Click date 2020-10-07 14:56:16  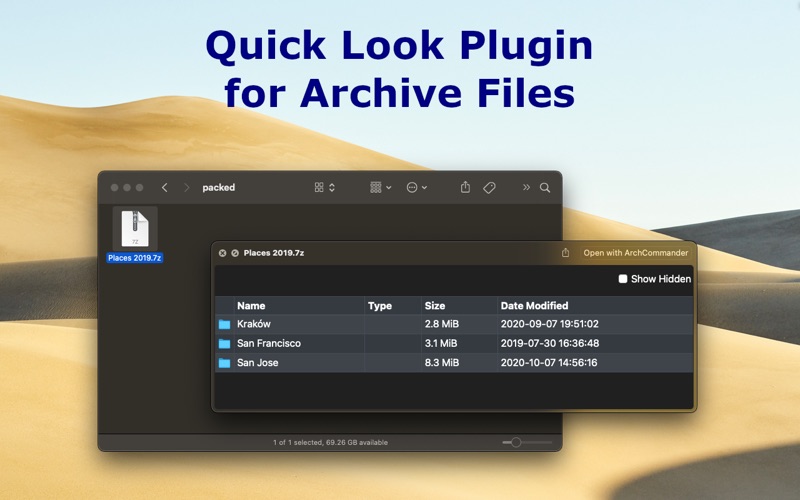[x=549, y=363]
